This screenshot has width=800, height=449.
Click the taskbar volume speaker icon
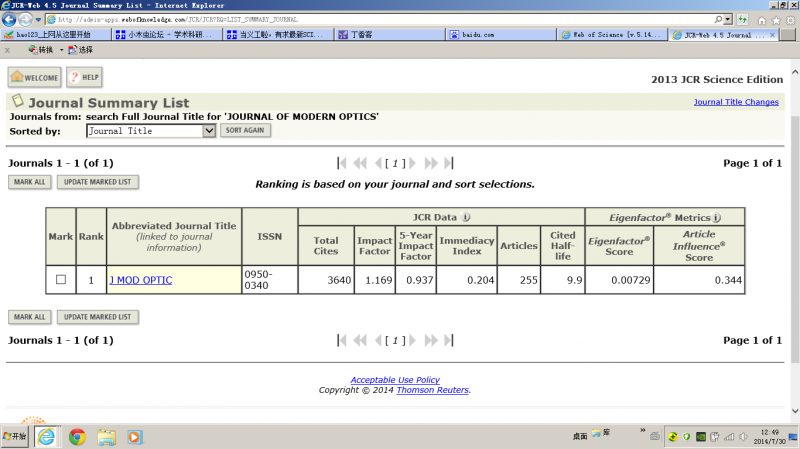[x=743, y=437]
